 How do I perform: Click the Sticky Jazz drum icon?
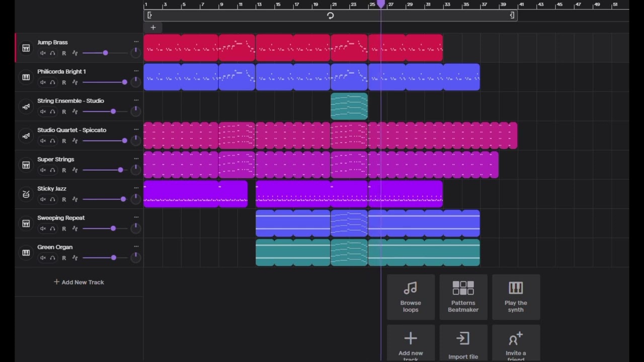(x=26, y=194)
